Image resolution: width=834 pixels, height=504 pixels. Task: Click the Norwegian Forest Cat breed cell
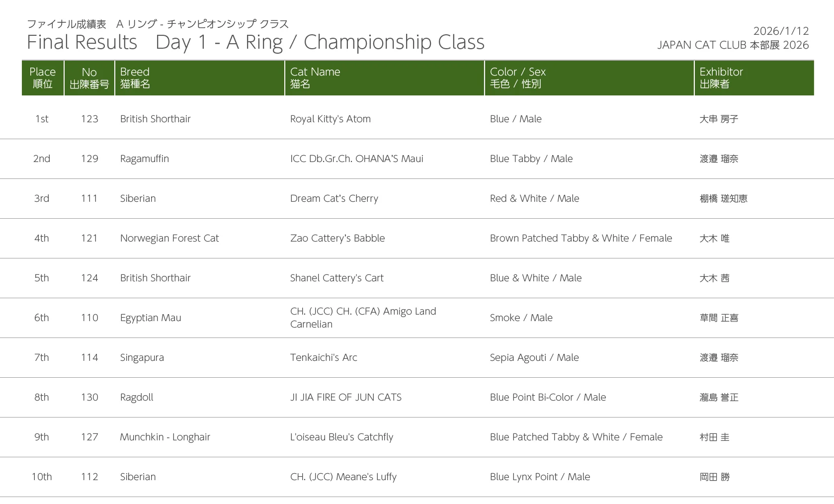169,238
